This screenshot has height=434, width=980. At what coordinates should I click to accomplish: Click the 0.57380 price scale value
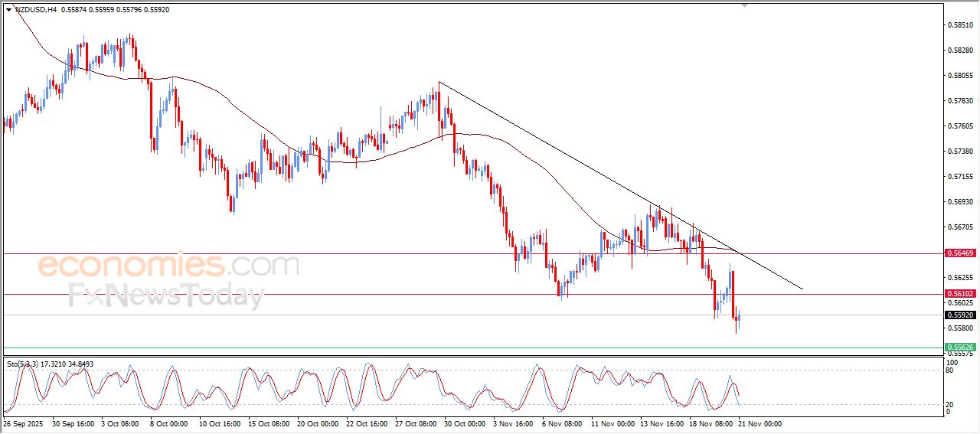click(960, 152)
